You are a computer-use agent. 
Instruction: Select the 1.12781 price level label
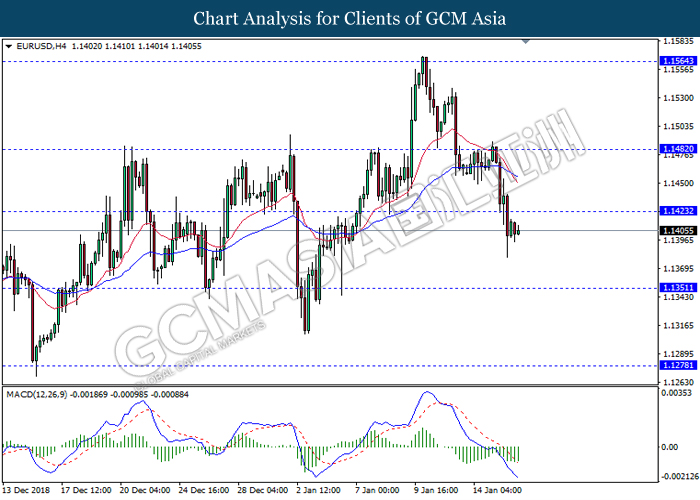(x=678, y=365)
